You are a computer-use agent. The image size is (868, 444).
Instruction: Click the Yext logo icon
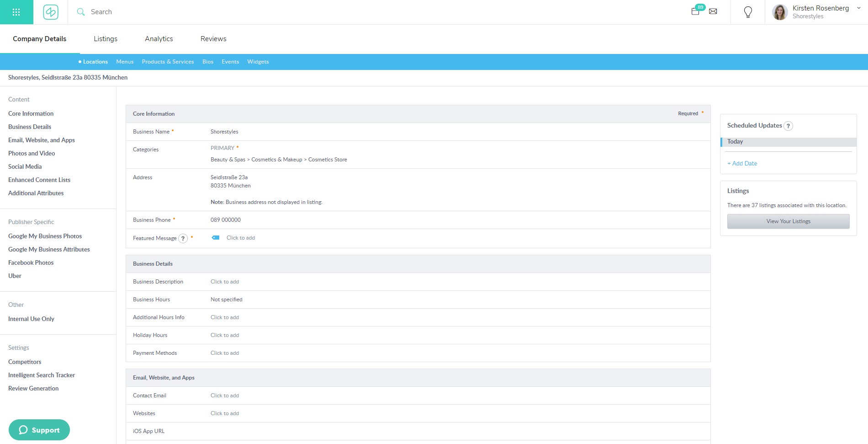(x=51, y=12)
